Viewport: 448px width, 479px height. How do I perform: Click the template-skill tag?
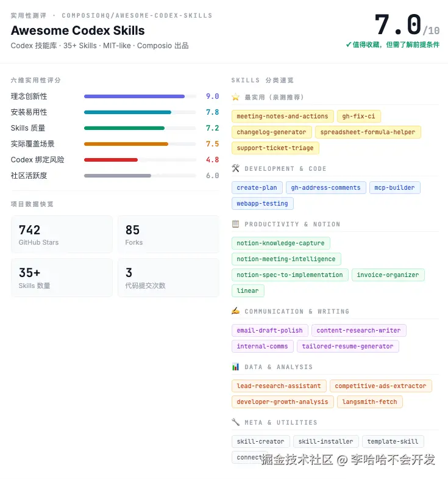[x=393, y=441]
